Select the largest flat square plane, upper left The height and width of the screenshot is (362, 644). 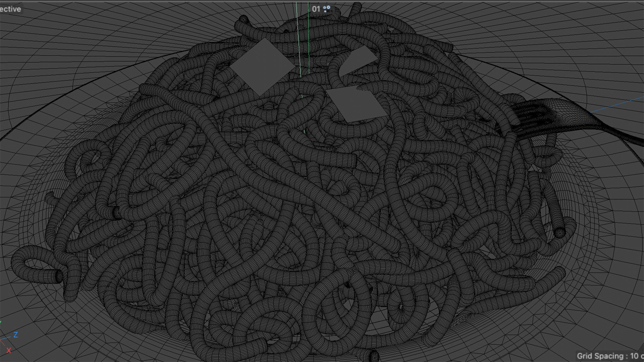pyautogui.click(x=262, y=66)
